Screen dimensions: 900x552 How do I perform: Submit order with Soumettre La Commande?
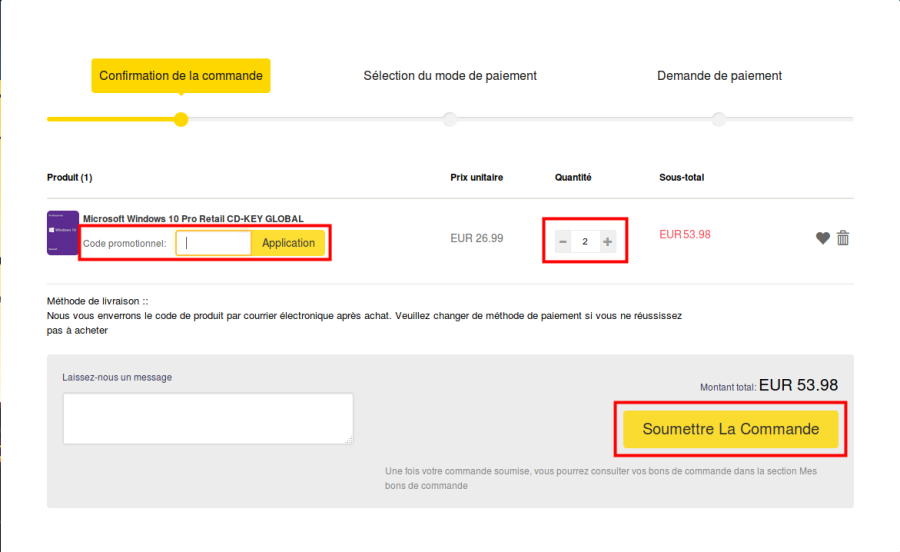pos(730,429)
